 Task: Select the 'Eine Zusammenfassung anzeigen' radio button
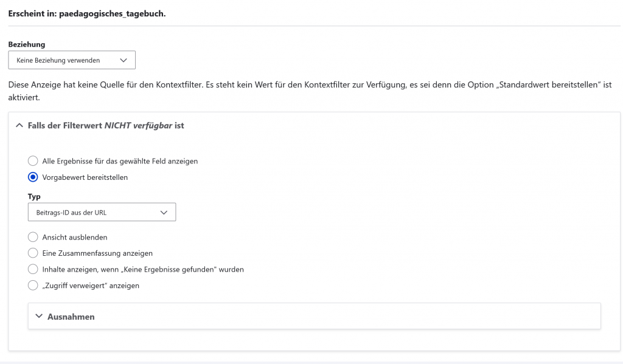[33, 253]
